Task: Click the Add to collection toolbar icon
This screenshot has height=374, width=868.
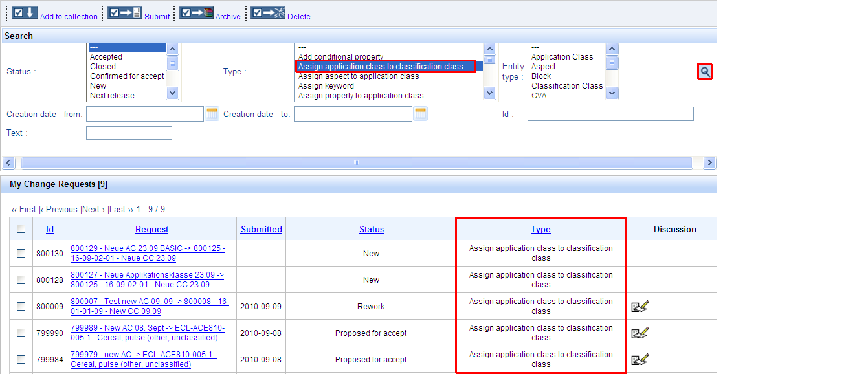Action: [25, 13]
